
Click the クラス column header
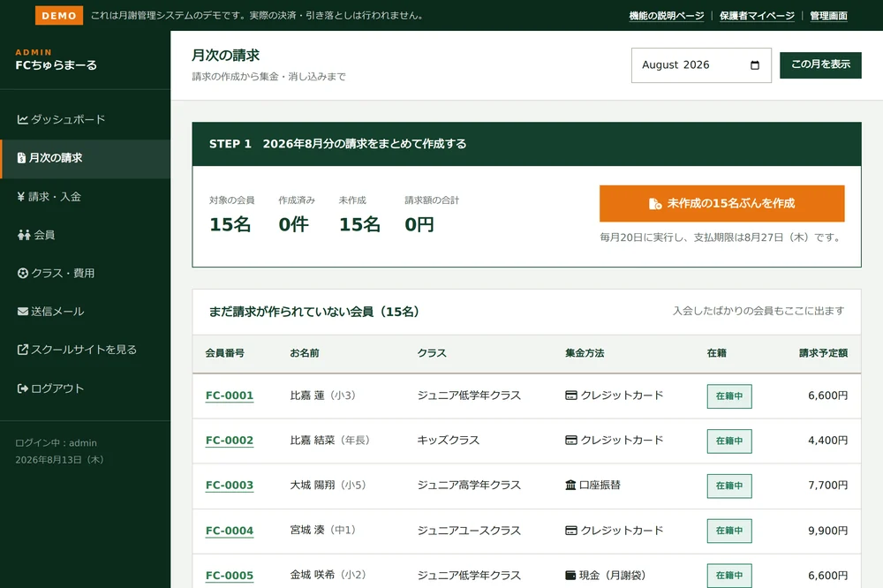(x=432, y=353)
